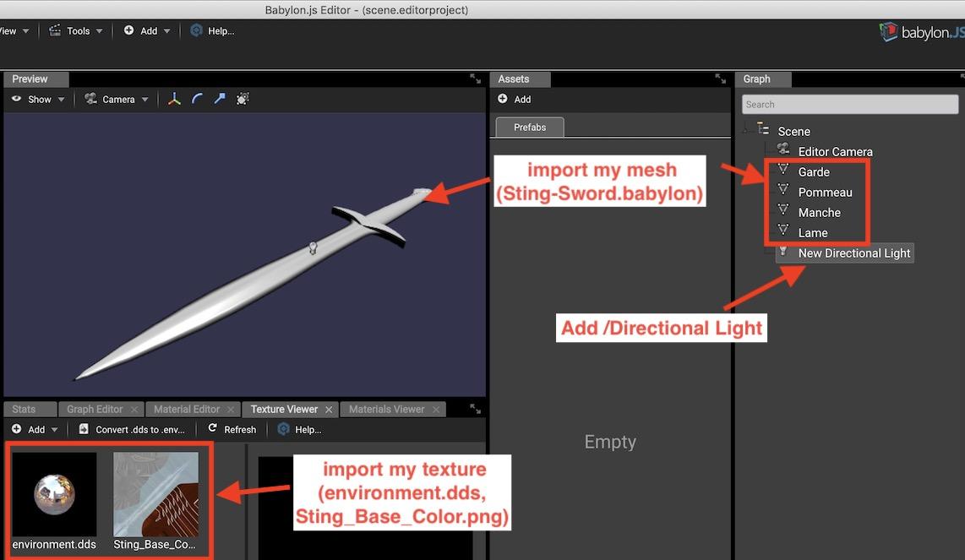Maximize the Preview panel

pyautogui.click(x=475, y=79)
